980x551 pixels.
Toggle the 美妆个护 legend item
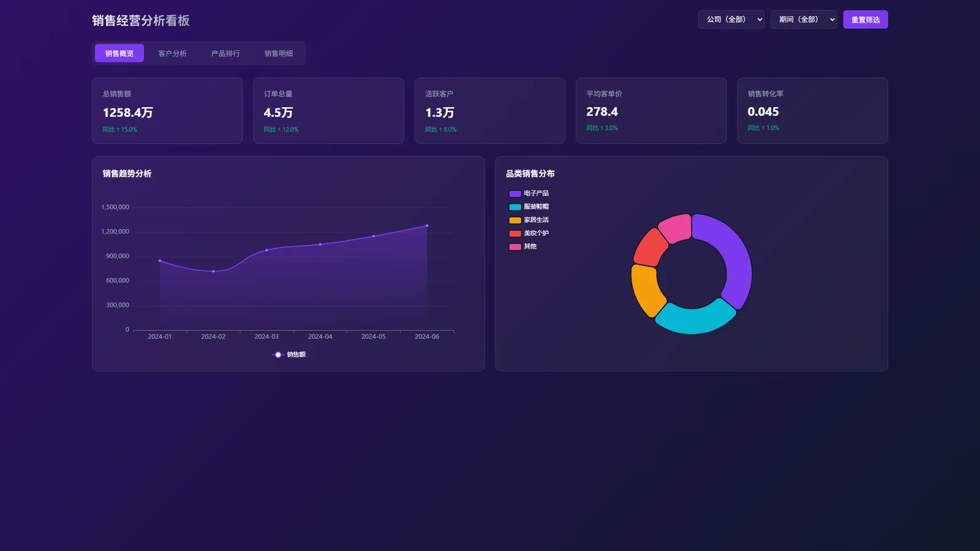coord(529,233)
